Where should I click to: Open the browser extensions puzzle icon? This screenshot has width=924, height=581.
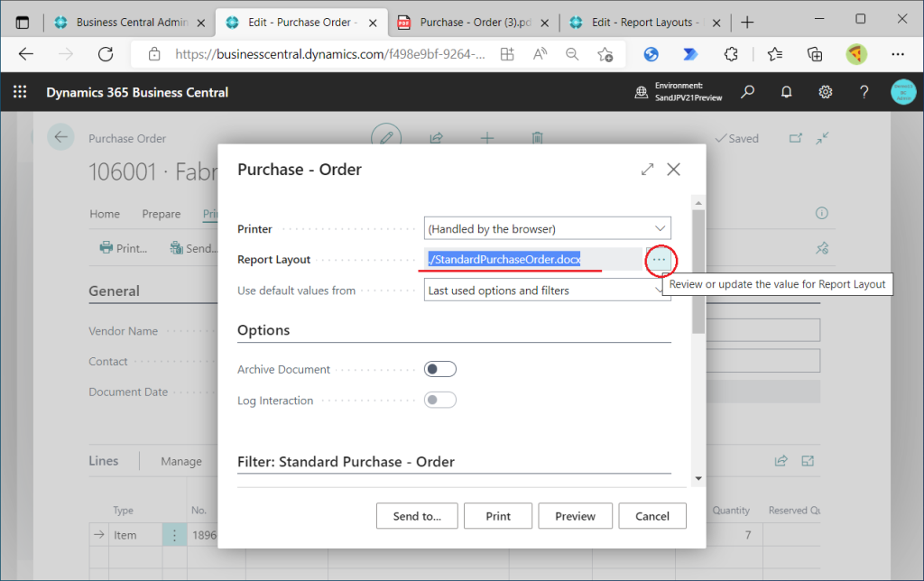tap(731, 54)
